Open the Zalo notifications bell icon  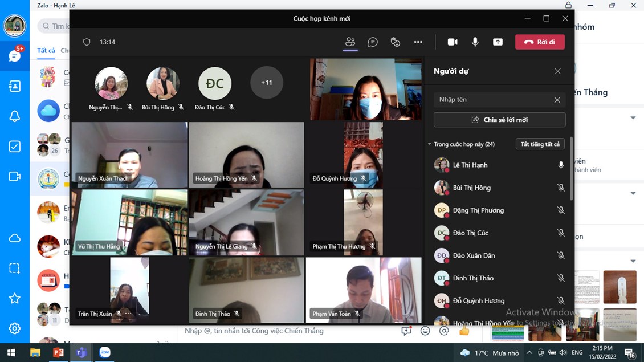(x=15, y=116)
